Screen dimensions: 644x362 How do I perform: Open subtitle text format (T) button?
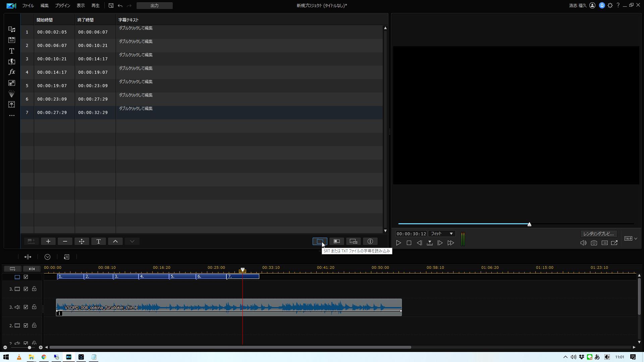click(99, 241)
